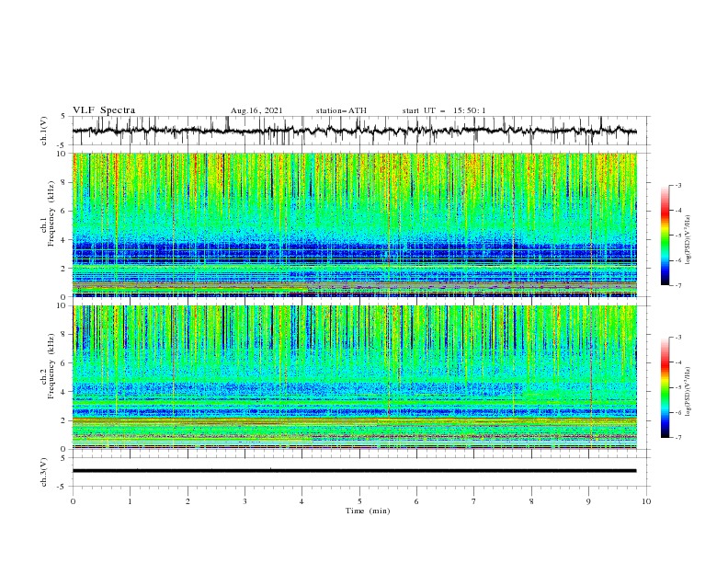Click the ch.1 "Frequency (kHz)" axis label
The image size is (728, 563).
pos(51,213)
